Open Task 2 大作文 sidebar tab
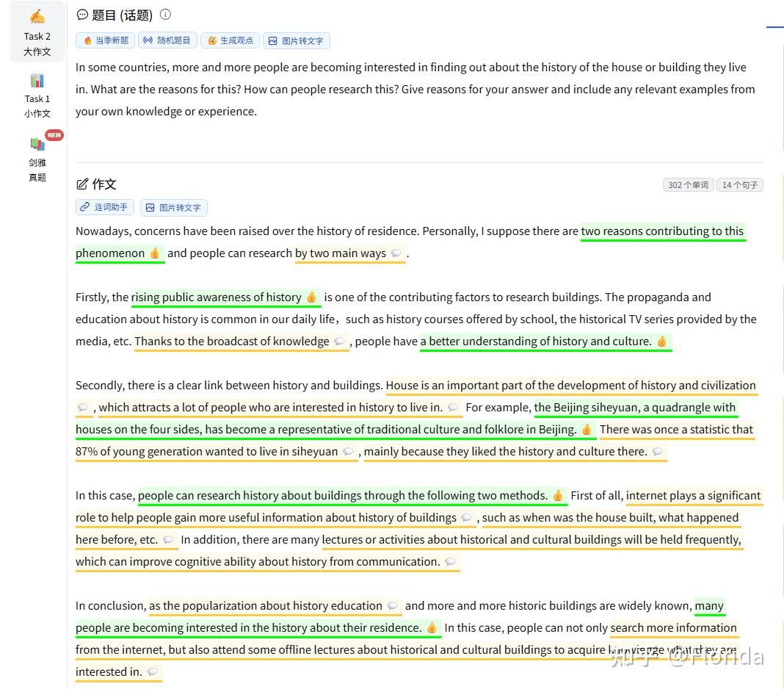 coord(37,34)
